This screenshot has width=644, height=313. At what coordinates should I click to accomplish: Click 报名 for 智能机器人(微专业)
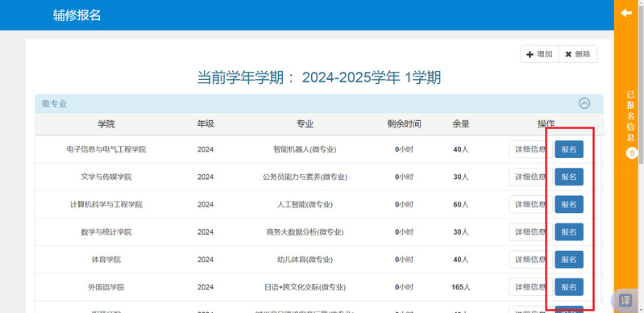click(x=569, y=149)
